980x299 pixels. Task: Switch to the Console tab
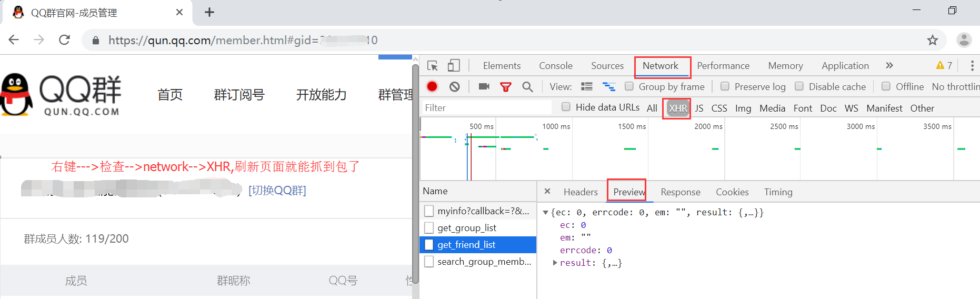[556, 66]
